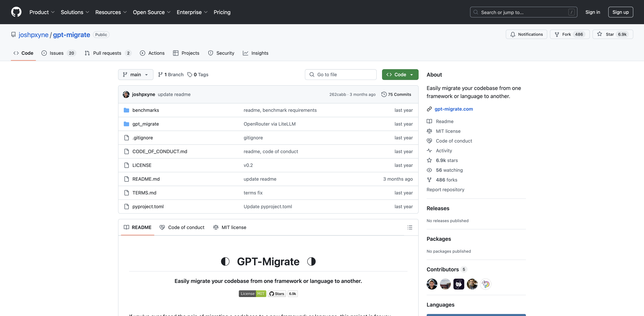Open the Issues tab

[x=59, y=53]
